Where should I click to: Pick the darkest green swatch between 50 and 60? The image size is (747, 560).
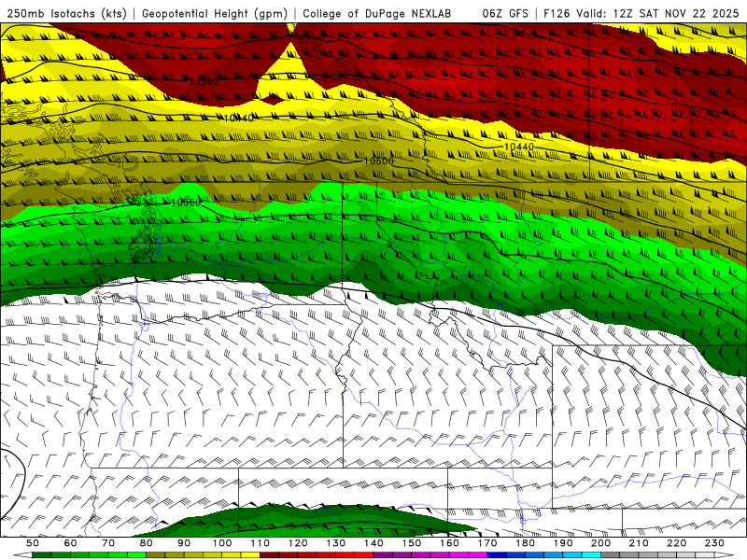(42, 555)
